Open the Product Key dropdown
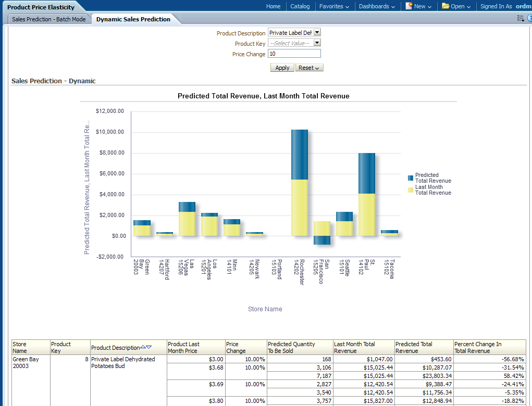Image resolution: width=532 pixels, height=406 pixels. [x=317, y=43]
